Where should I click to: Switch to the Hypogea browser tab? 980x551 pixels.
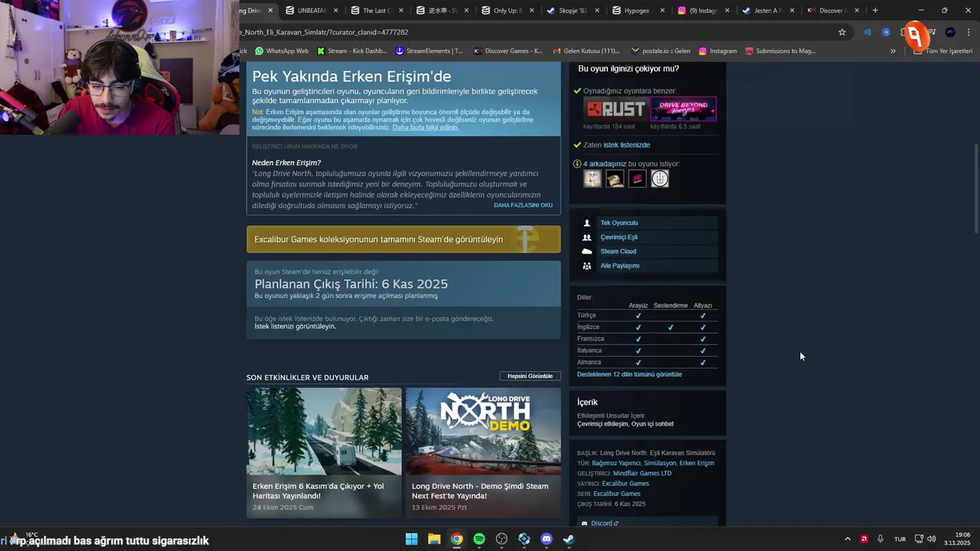[x=638, y=11]
